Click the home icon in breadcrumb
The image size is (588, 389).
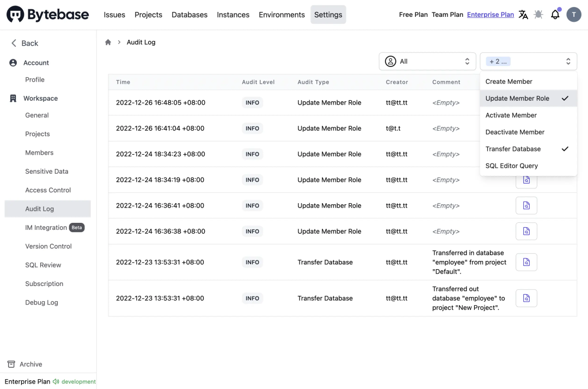(x=108, y=42)
